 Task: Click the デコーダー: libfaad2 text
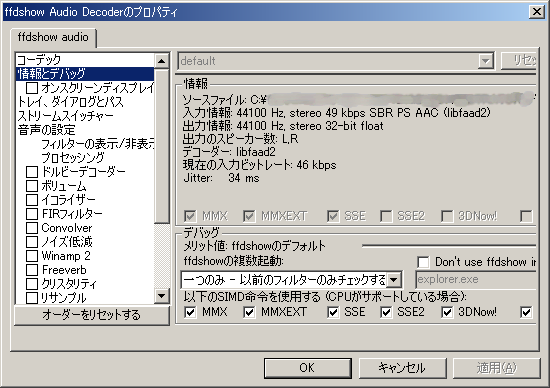click(229, 152)
